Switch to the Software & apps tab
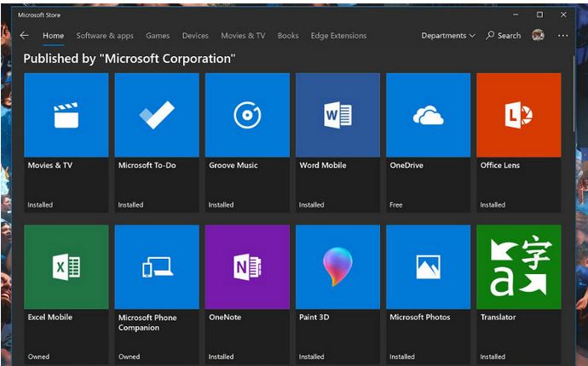 pos(105,36)
